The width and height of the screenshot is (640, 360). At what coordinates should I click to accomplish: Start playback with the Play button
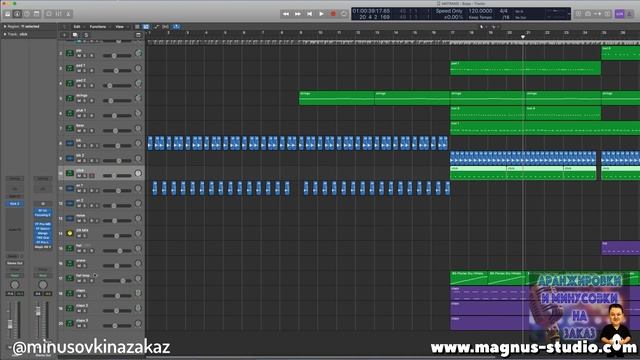321,14
